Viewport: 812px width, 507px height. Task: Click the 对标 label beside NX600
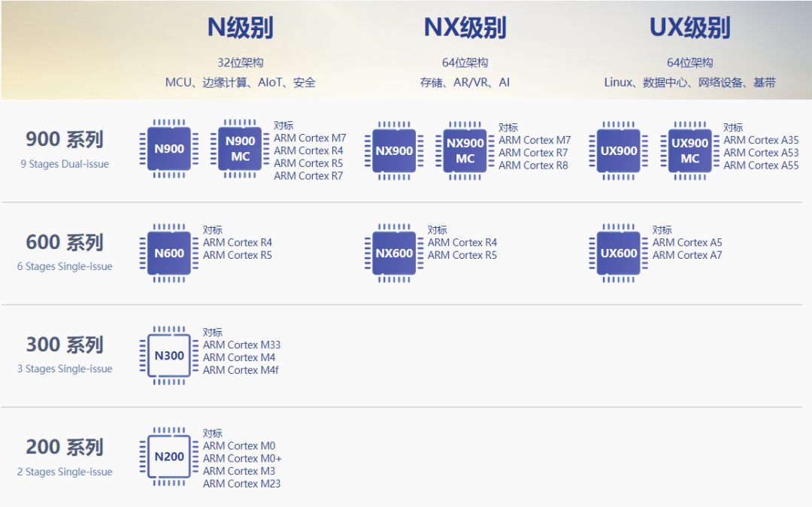[x=438, y=230]
